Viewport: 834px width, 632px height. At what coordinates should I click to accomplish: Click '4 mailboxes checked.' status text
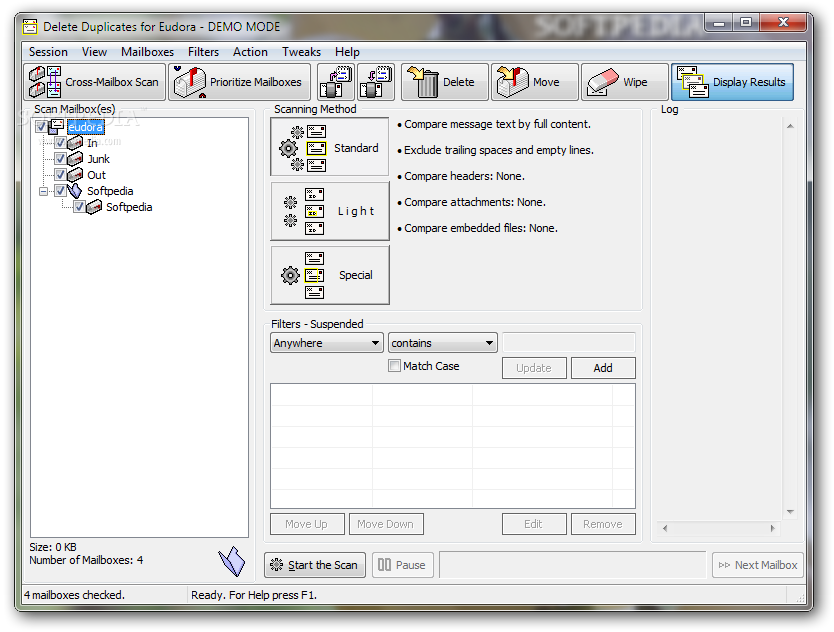(74, 595)
